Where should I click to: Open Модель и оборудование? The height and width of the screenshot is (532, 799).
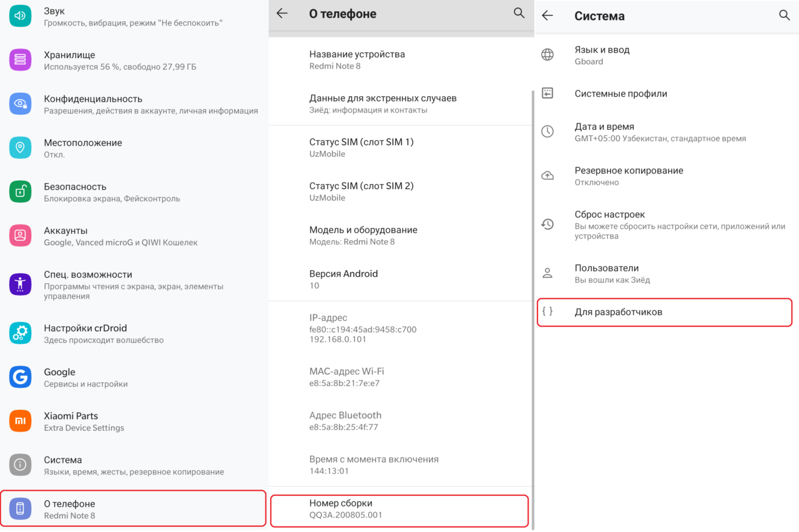[x=399, y=235]
